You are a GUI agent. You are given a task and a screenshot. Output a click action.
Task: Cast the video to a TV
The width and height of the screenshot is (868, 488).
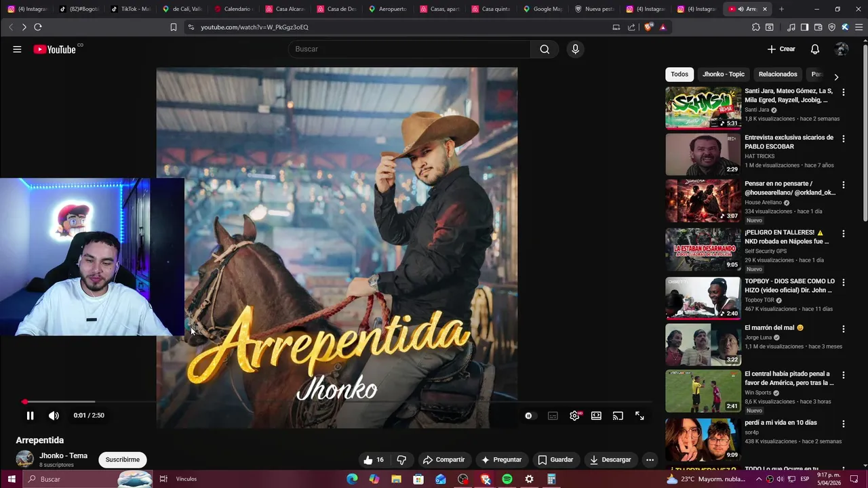[618, 415]
